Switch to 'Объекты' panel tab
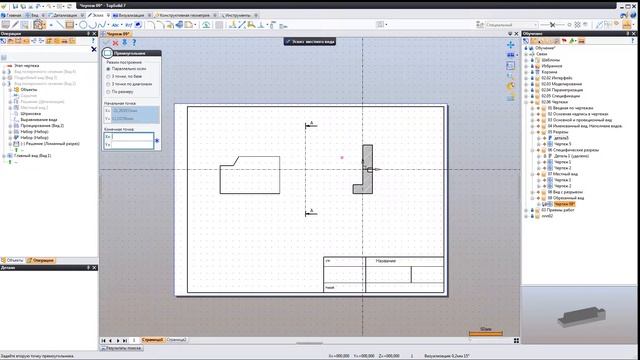The height and width of the screenshot is (360, 640). click(x=13, y=260)
